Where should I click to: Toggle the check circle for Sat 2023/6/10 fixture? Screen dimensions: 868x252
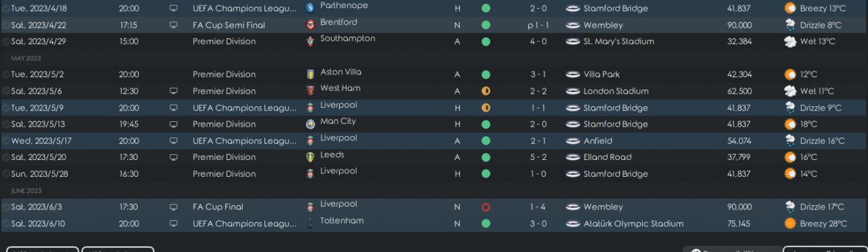pyautogui.click(x=5, y=224)
